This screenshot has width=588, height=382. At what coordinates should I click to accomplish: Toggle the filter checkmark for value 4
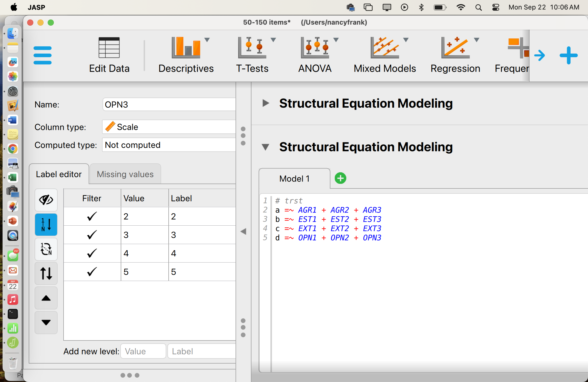[92, 253]
